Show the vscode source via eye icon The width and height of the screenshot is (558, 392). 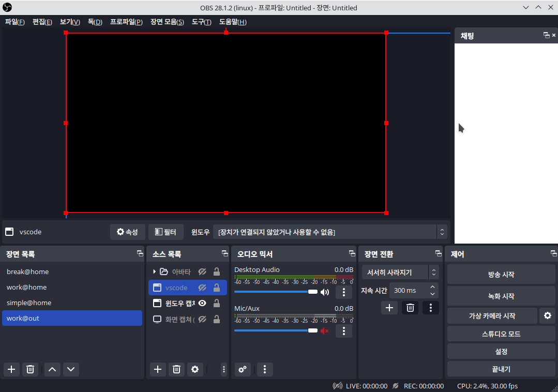click(202, 288)
